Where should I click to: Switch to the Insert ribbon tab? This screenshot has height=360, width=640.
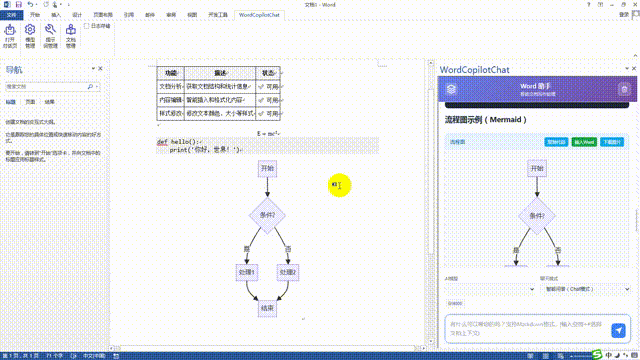56,15
